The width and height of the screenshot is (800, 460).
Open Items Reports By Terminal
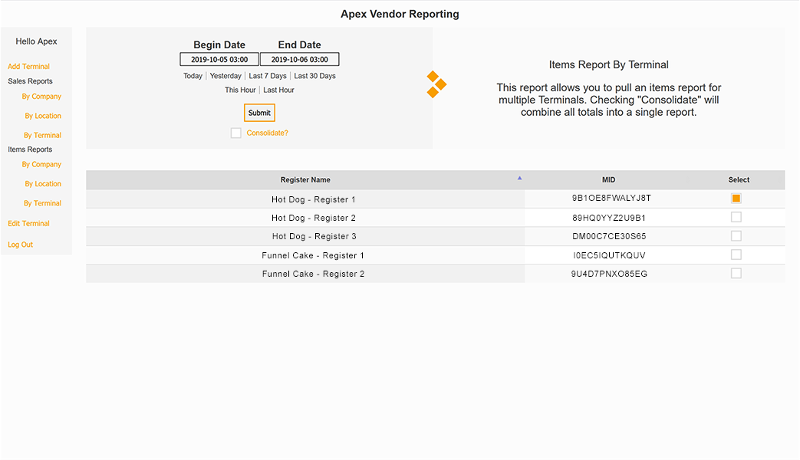(42, 203)
